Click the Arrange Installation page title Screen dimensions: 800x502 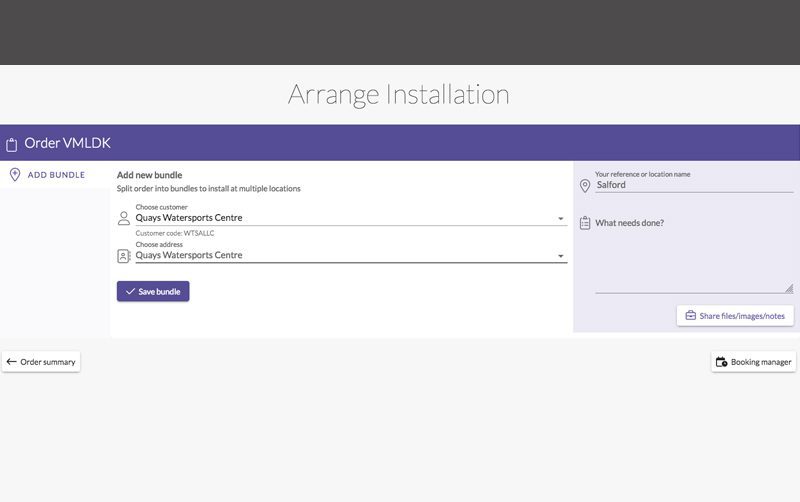click(398, 94)
